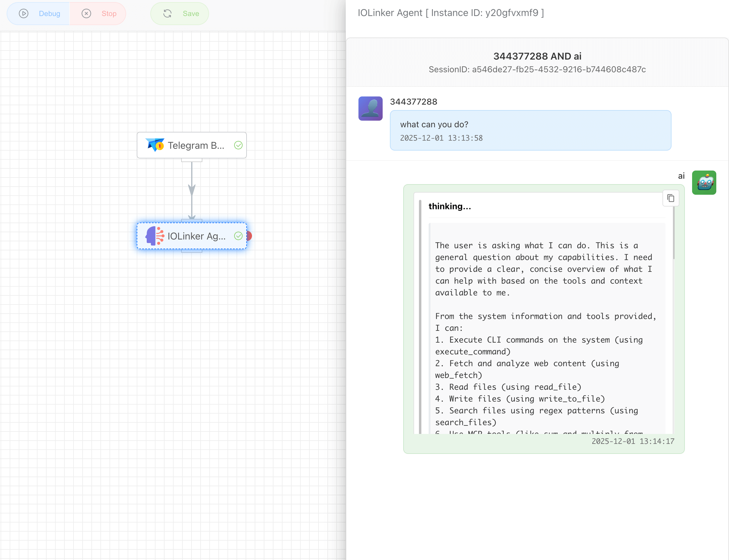Copy the AI response with copy icon
Screen dimensions: 729x560
[671, 198]
